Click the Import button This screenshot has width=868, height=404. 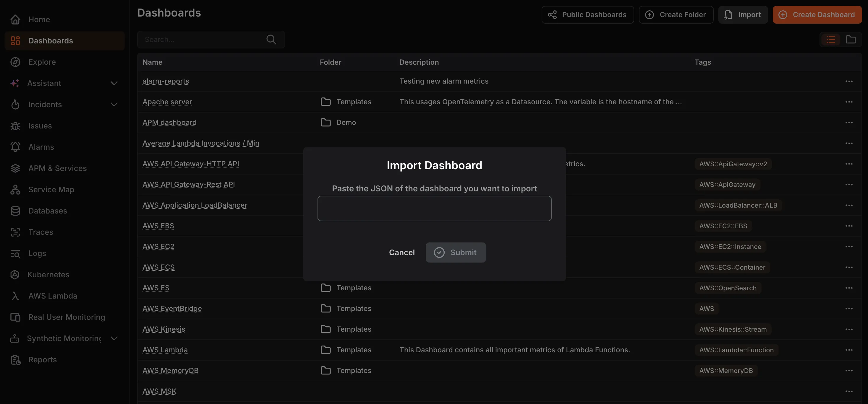(743, 14)
